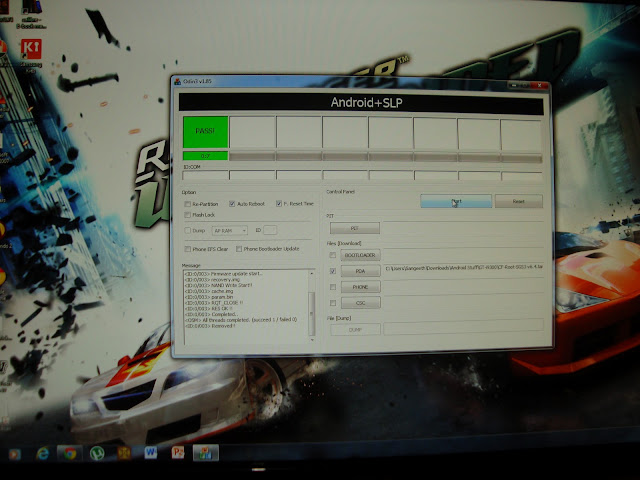Click the Start button
This screenshot has width=640, height=480.
[x=456, y=201]
